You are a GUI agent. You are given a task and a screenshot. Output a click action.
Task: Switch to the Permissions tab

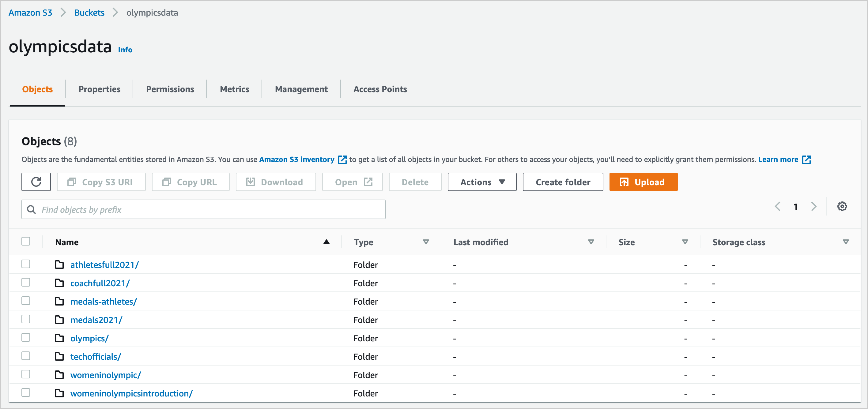click(170, 89)
